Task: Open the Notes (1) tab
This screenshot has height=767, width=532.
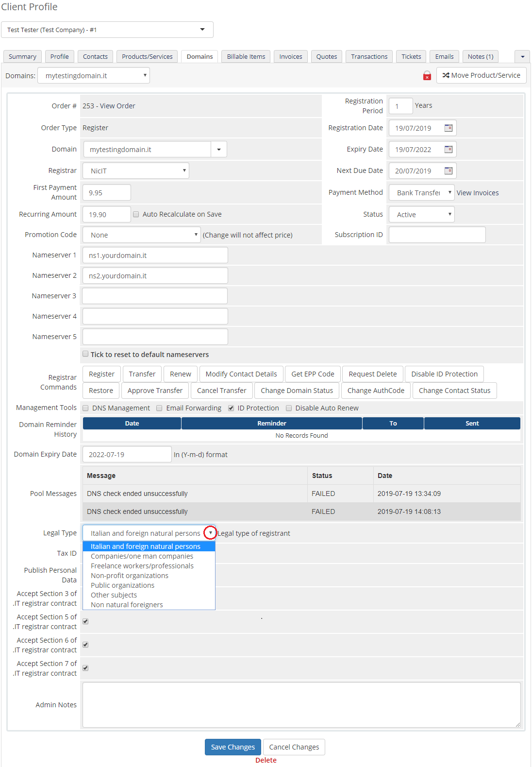Action: [481, 56]
